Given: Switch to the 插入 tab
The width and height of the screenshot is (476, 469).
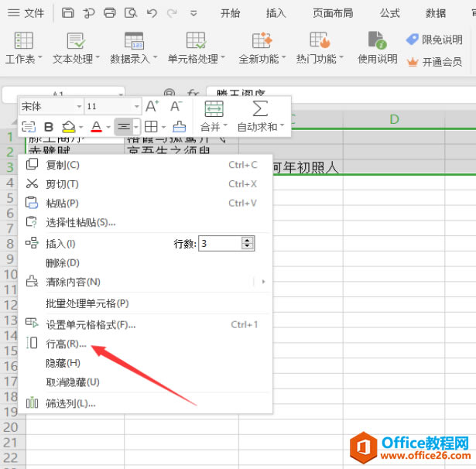Looking at the screenshot, I should 276,13.
